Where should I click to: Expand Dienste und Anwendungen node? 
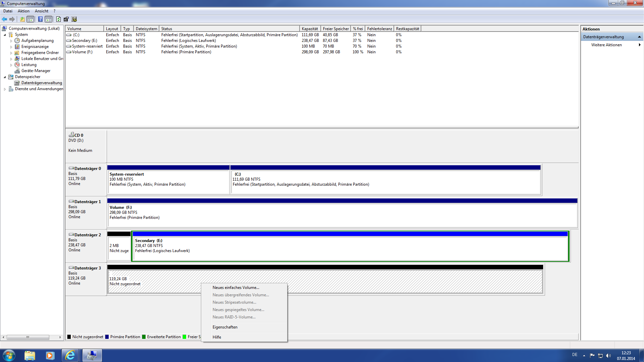click(5, 89)
